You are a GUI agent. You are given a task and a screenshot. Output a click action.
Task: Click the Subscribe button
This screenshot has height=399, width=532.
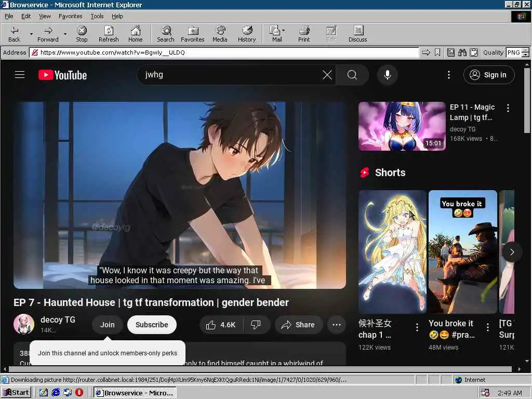pyautogui.click(x=152, y=325)
